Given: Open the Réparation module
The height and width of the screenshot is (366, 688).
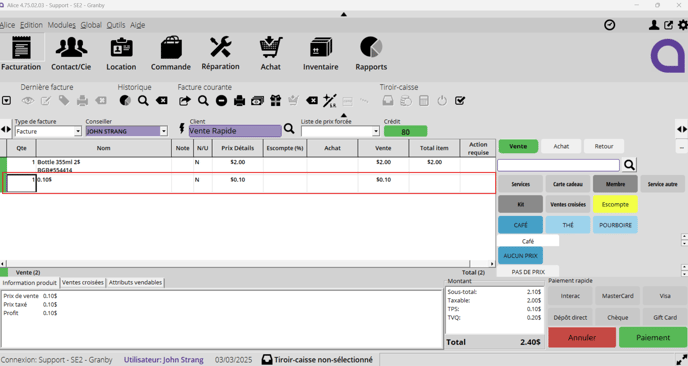Looking at the screenshot, I should [220, 53].
